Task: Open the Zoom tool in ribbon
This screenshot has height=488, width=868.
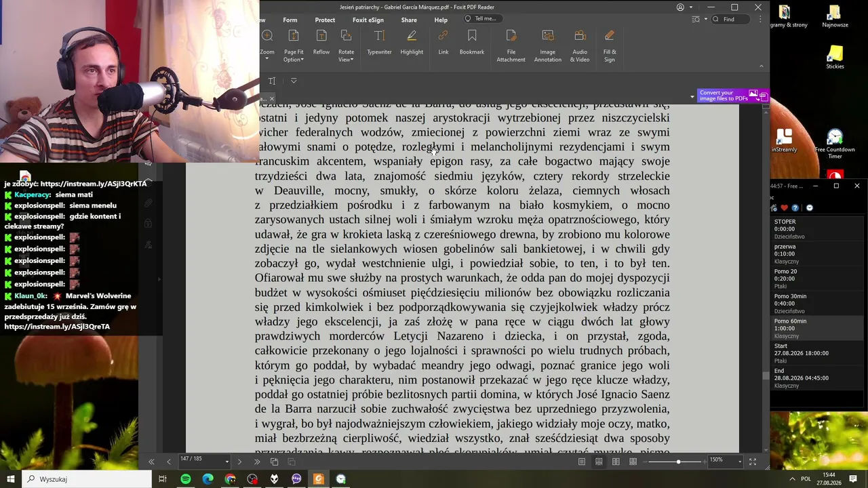Action: pos(267,43)
